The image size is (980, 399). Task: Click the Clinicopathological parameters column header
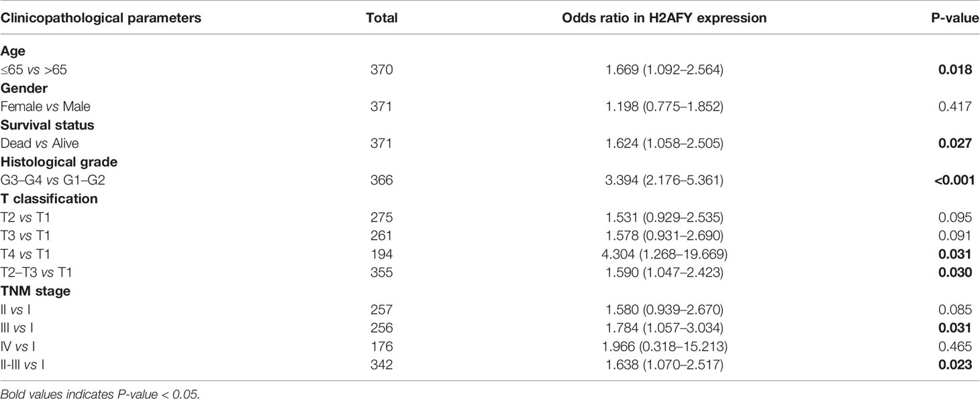click(101, 19)
